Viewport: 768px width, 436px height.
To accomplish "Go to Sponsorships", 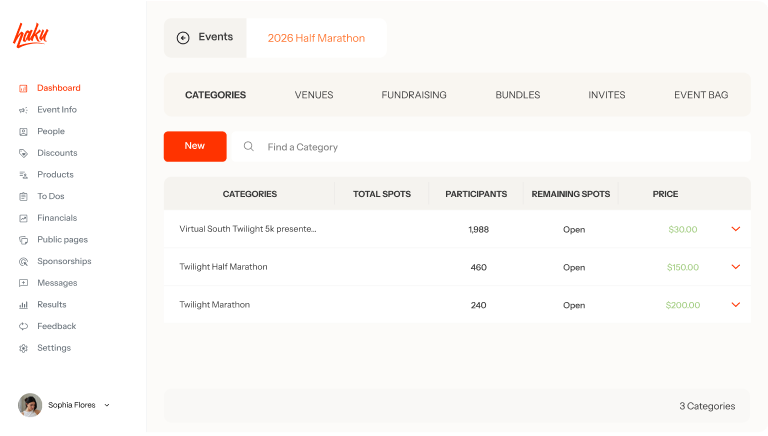I will click(64, 261).
